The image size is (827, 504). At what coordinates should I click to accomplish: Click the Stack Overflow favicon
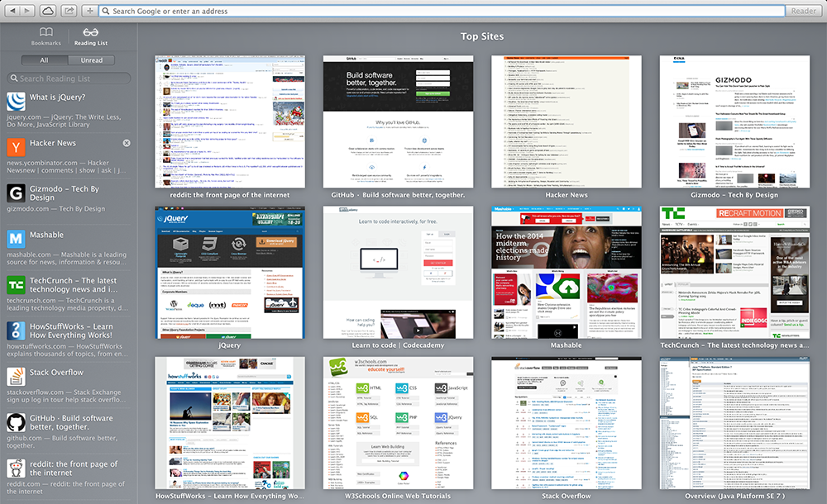[16, 377]
